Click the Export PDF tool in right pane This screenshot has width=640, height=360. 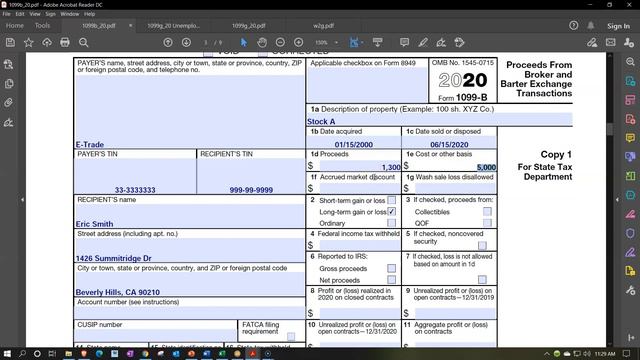point(630,81)
